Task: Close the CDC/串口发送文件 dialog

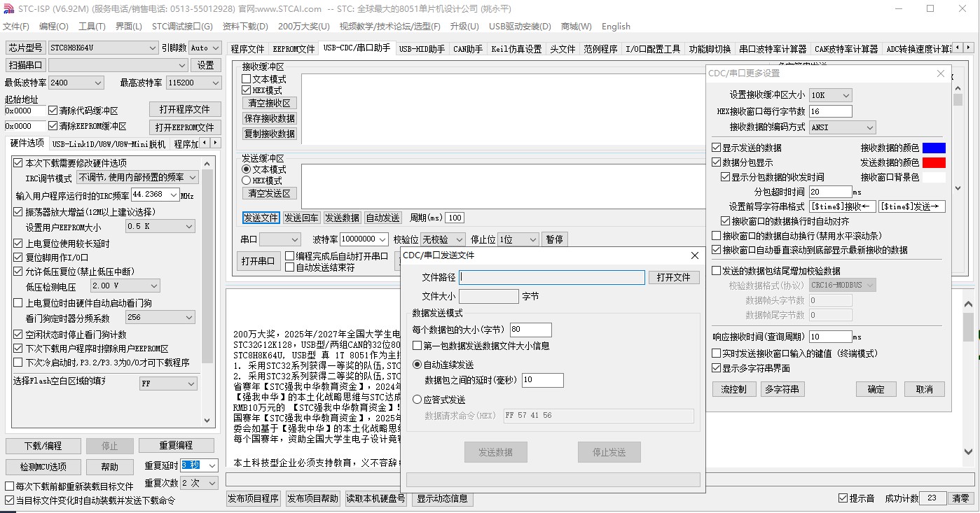Action: pyautogui.click(x=694, y=256)
